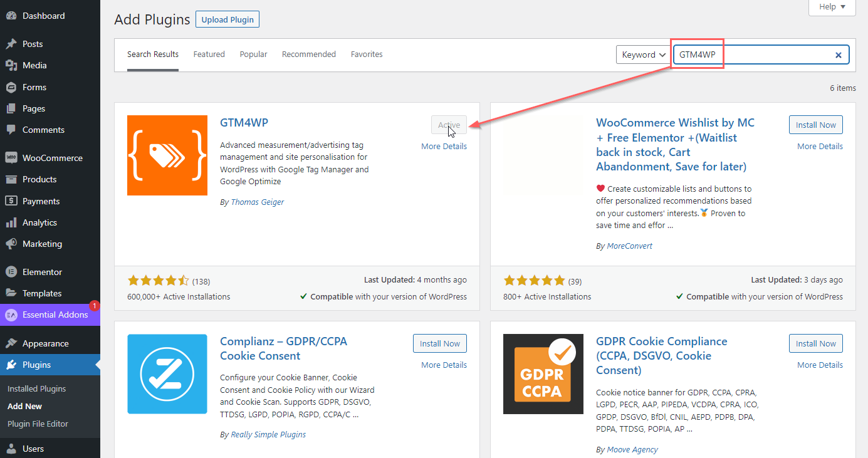Open More Details for WooCommerce Wishlist
Screen dimensions: 868x458
point(820,146)
